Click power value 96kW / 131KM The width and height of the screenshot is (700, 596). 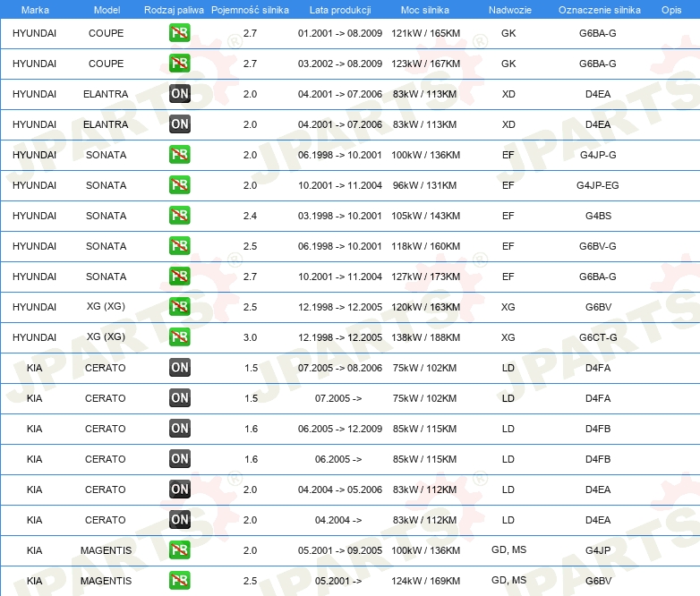pos(424,185)
